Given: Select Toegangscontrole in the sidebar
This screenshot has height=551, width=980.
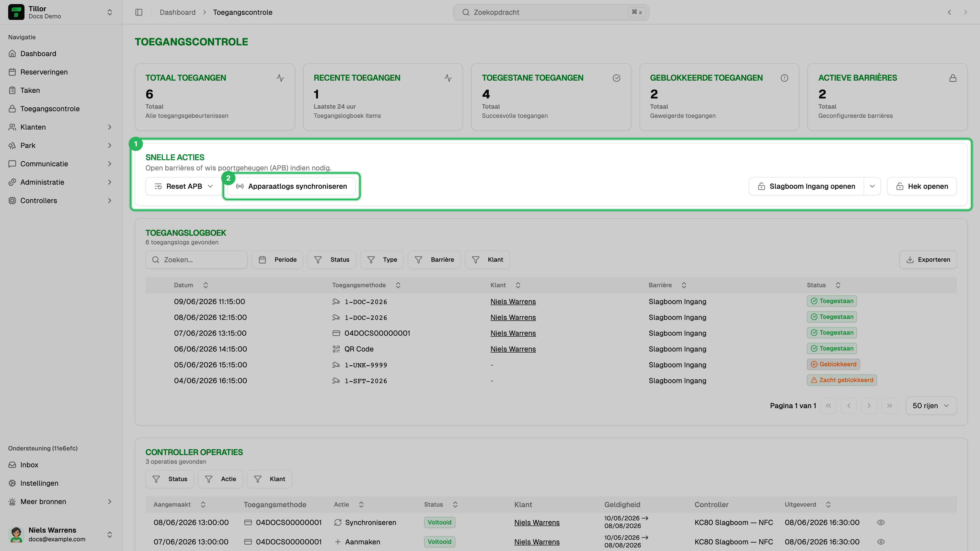Looking at the screenshot, I should 61,109.
